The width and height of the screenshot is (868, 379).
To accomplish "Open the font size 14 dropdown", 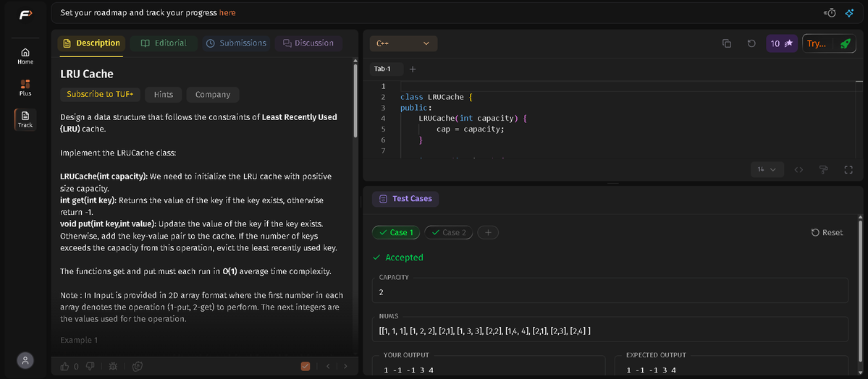I will click(767, 170).
